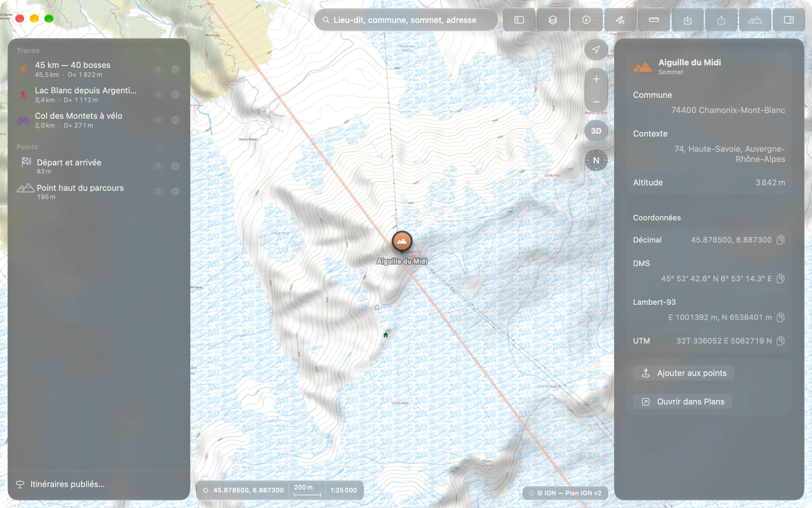The width and height of the screenshot is (812, 508).
Task: Open the map layers stack icon
Action: pos(553,20)
